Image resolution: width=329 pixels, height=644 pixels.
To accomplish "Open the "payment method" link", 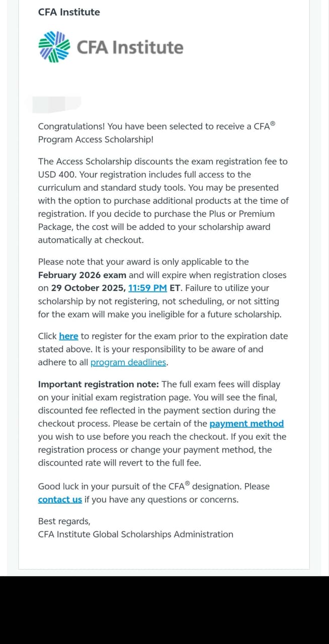I will 246,424.
